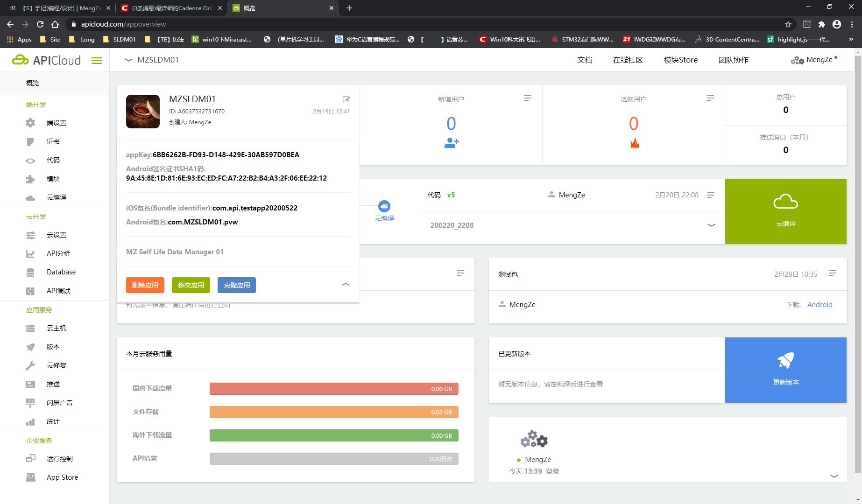Open the options menu on 测试包 card
The image size is (862, 504).
pos(832,273)
